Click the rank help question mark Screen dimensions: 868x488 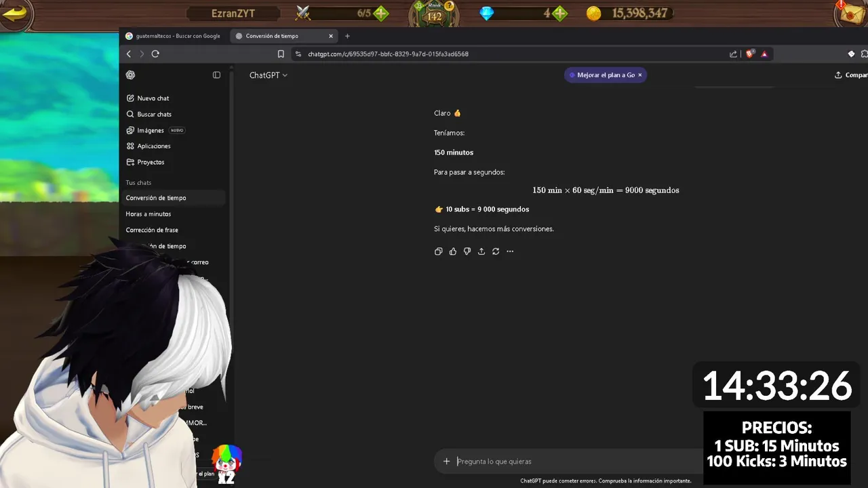[x=448, y=5]
